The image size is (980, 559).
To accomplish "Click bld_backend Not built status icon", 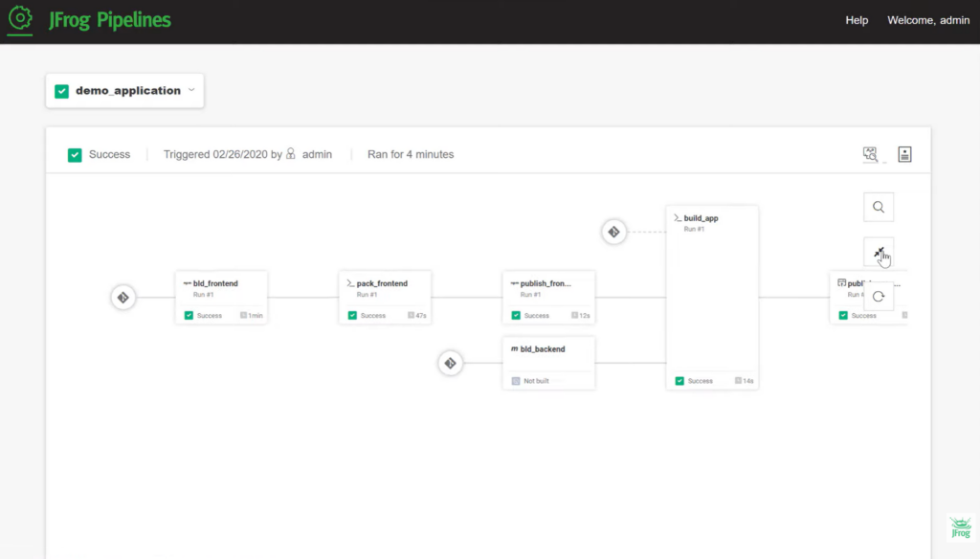I will [516, 381].
